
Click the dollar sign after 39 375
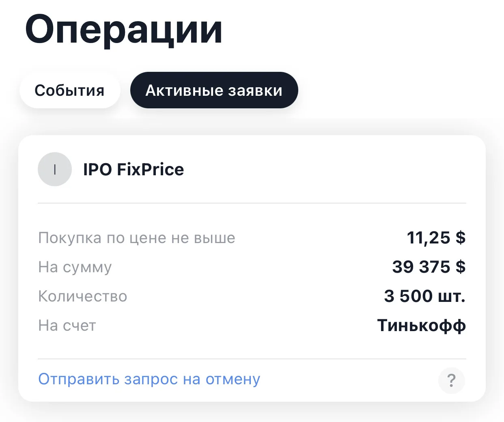coord(461,267)
